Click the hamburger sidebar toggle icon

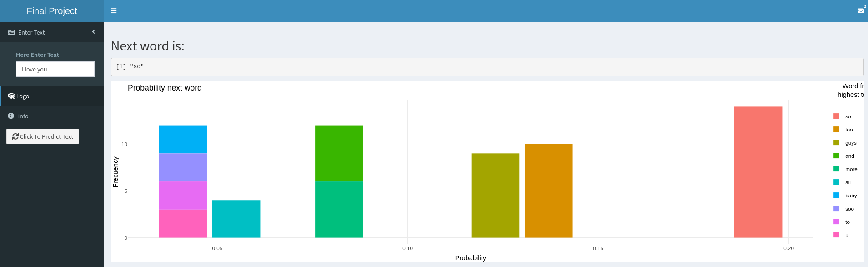[x=114, y=11]
